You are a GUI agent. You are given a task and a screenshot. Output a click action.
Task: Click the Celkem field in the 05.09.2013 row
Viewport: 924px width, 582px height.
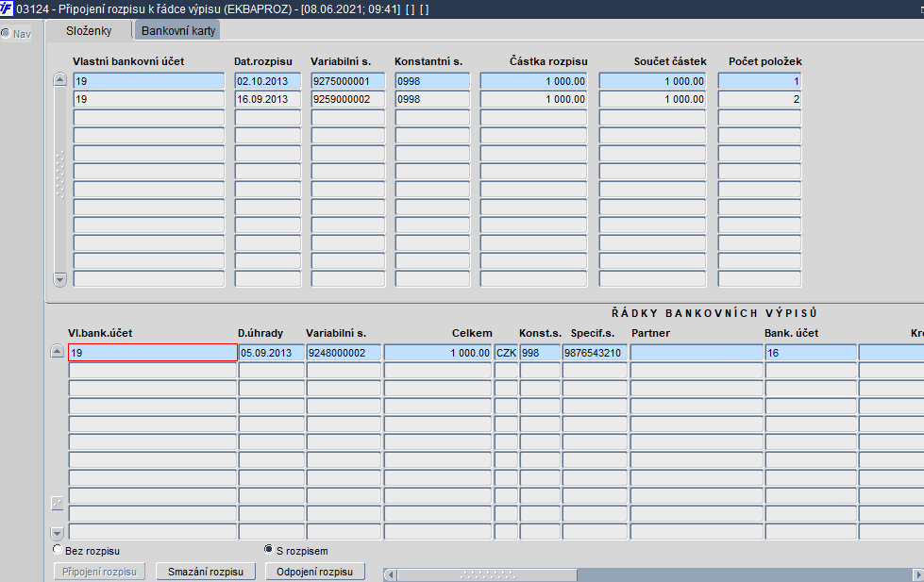click(x=438, y=352)
